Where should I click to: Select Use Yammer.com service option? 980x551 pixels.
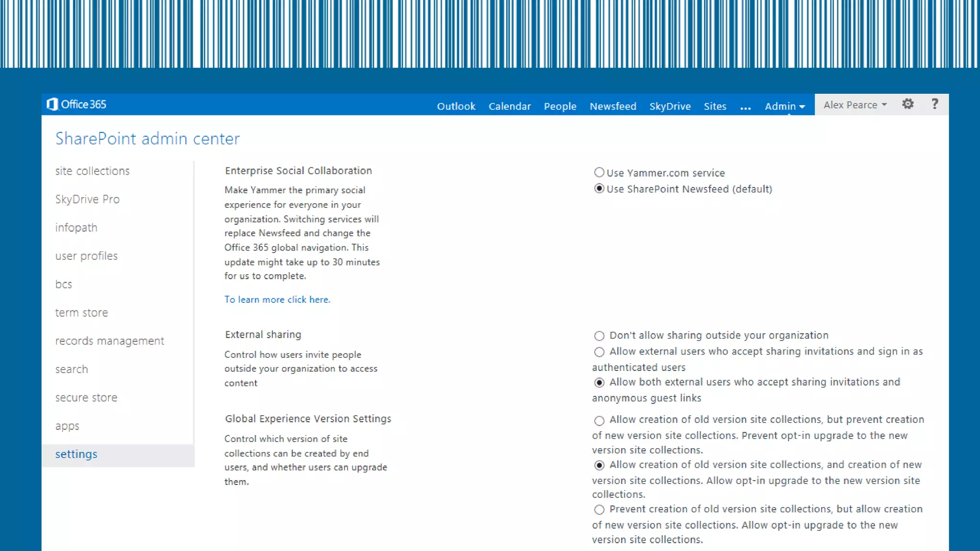click(599, 172)
